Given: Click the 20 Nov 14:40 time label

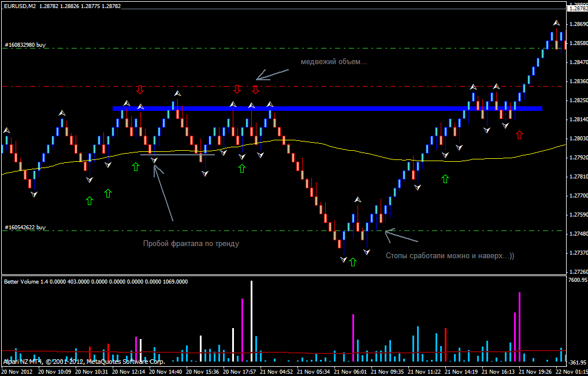Looking at the screenshot, I should click(x=166, y=372).
